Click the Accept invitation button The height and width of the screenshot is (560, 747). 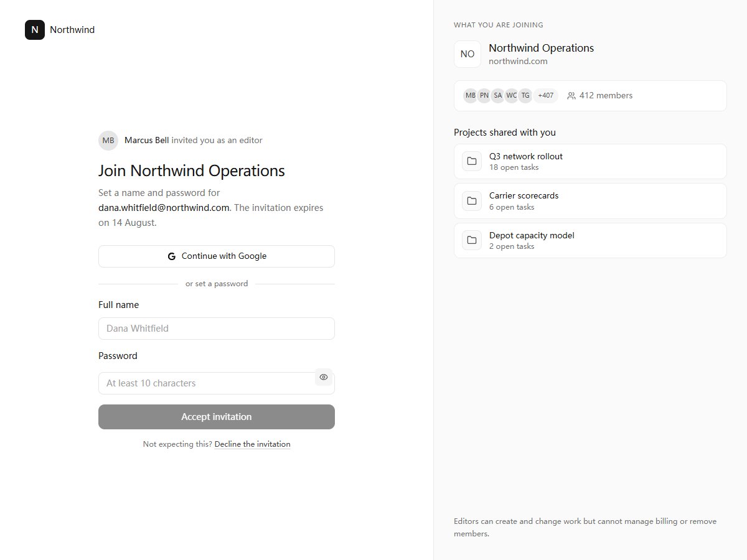coord(217,417)
